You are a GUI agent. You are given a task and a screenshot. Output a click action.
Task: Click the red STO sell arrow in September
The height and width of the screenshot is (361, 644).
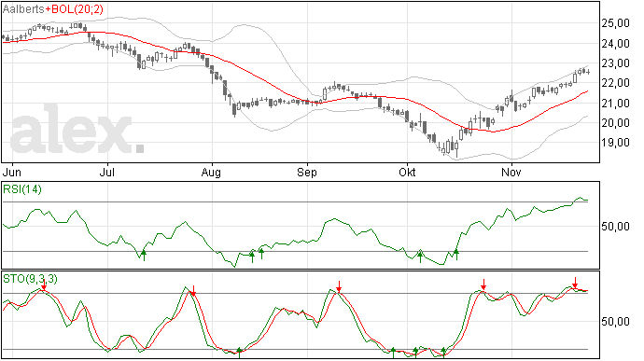click(339, 286)
